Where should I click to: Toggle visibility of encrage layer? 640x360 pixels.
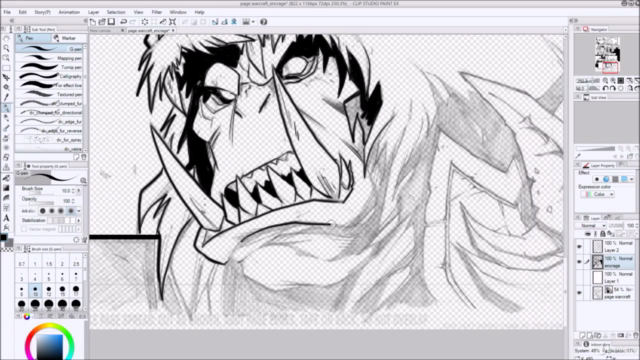coord(579,262)
